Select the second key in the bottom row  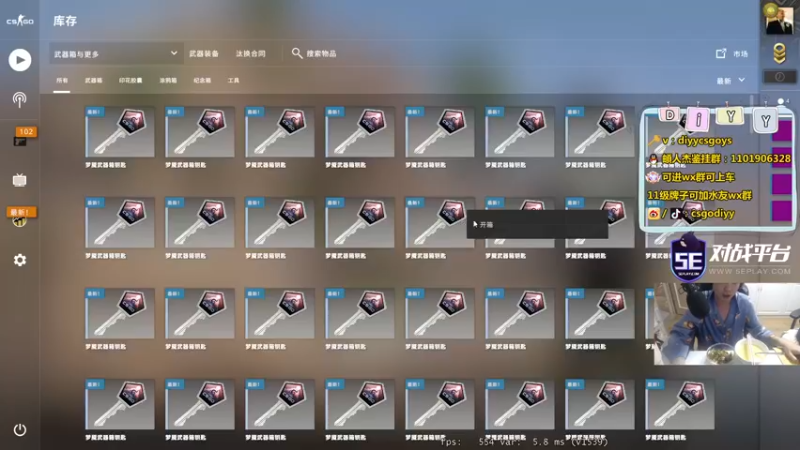coord(200,404)
